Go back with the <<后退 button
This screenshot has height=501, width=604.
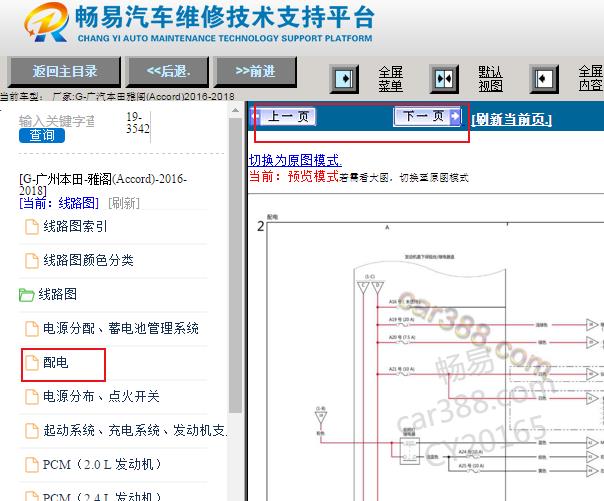click(168, 72)
